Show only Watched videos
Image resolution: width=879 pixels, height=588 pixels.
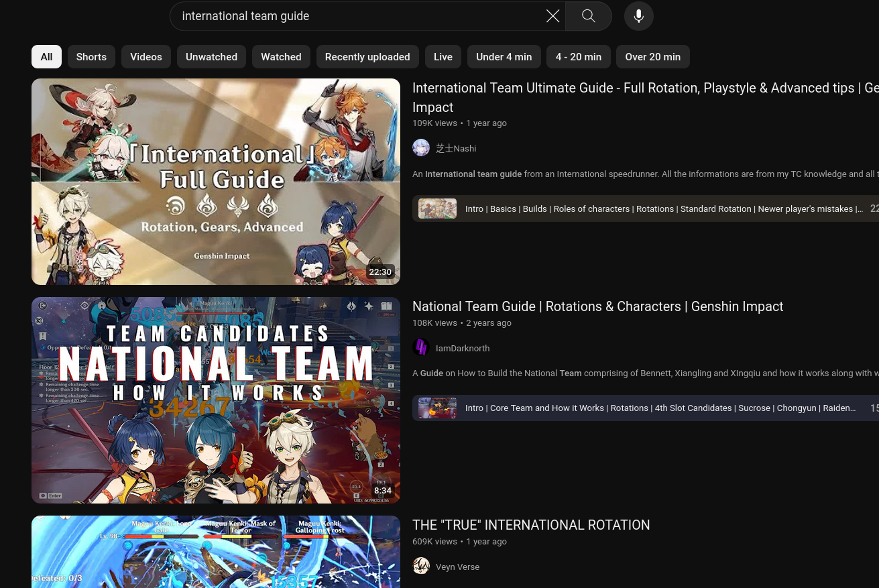pos(281,57)
